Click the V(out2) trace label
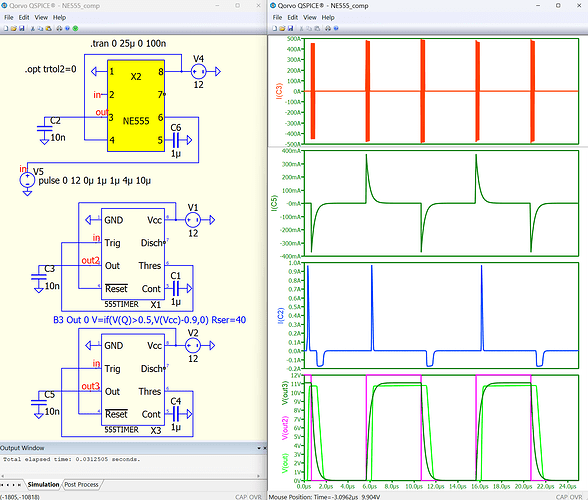Image resolution: width=588 pixels, height=500 pixels. tap(285, 428)
